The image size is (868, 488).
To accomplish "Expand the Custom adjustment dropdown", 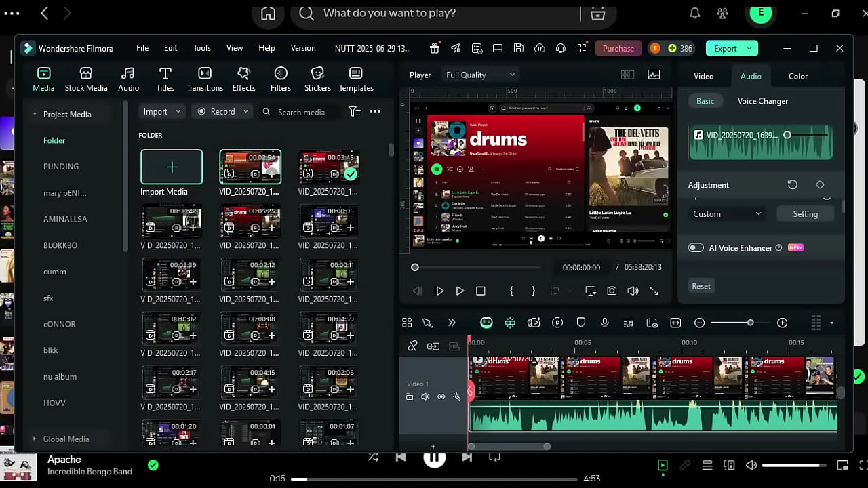I will click(726, 214).
